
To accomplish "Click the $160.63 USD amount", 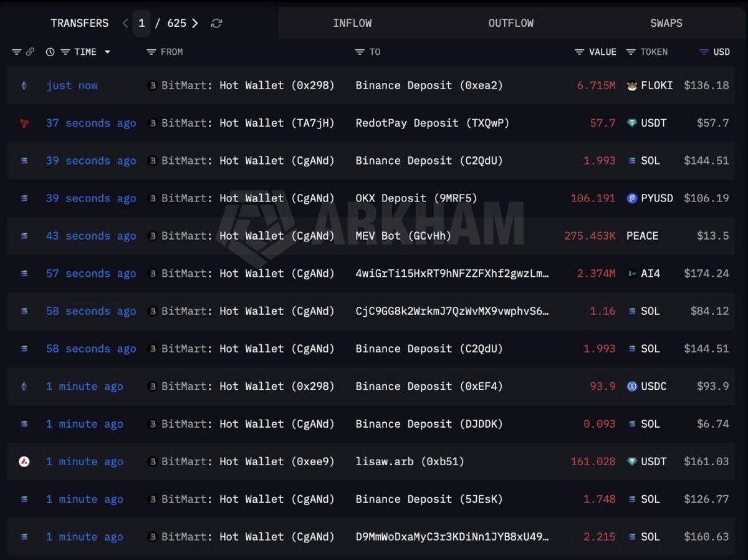I will tap(706, 537).
